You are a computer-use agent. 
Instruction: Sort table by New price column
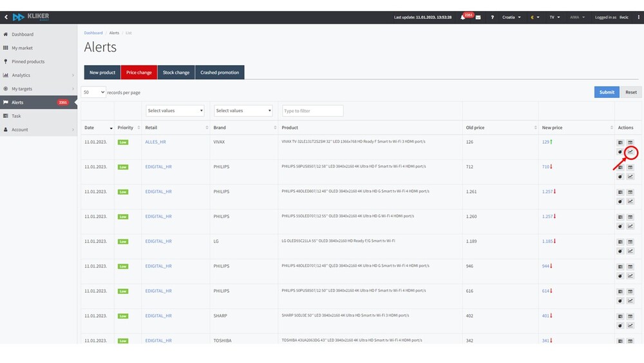click(x=576, y=128)
